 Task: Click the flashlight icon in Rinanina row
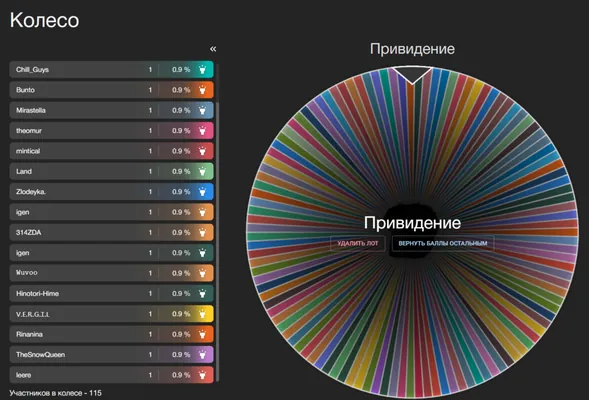(x=202, y=334)
